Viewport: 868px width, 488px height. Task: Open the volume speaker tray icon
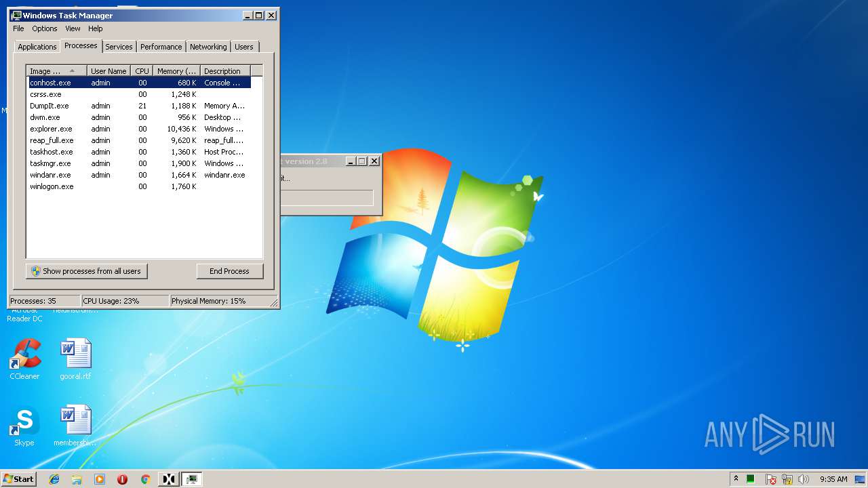pyautogui.click(x=804, y=479)
